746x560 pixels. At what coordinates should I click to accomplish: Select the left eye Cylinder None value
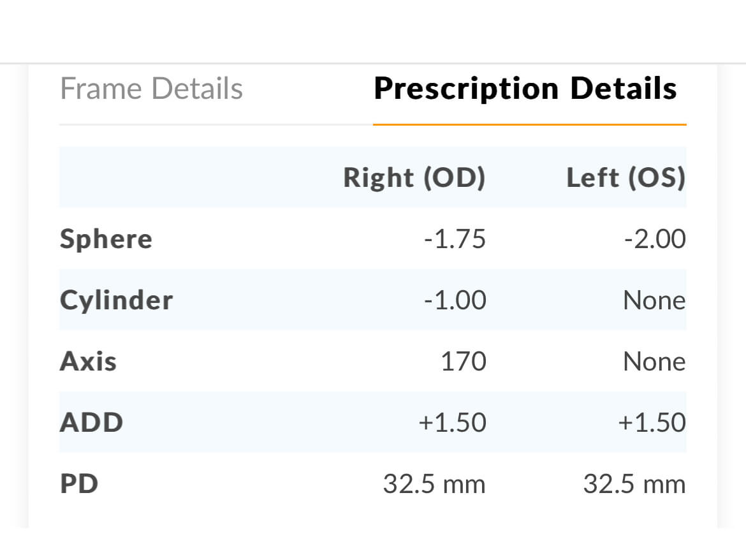coord(654,300)
